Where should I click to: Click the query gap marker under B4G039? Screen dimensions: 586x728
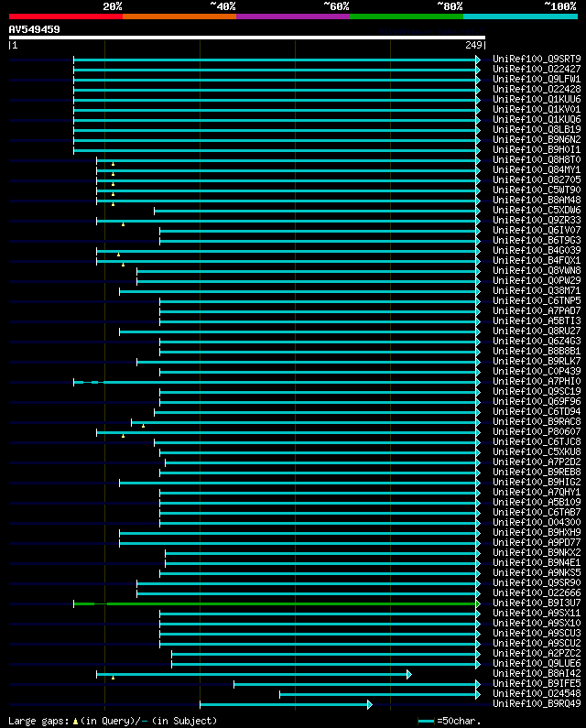pyautogui.click(x=118, y=255)
